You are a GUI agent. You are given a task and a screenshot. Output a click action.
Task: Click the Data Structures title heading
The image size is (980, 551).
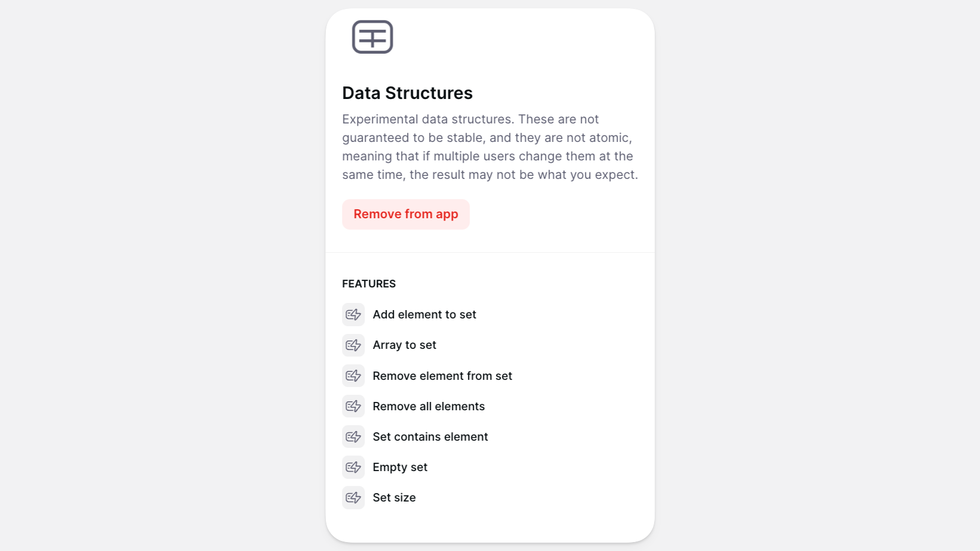point(407,93)
